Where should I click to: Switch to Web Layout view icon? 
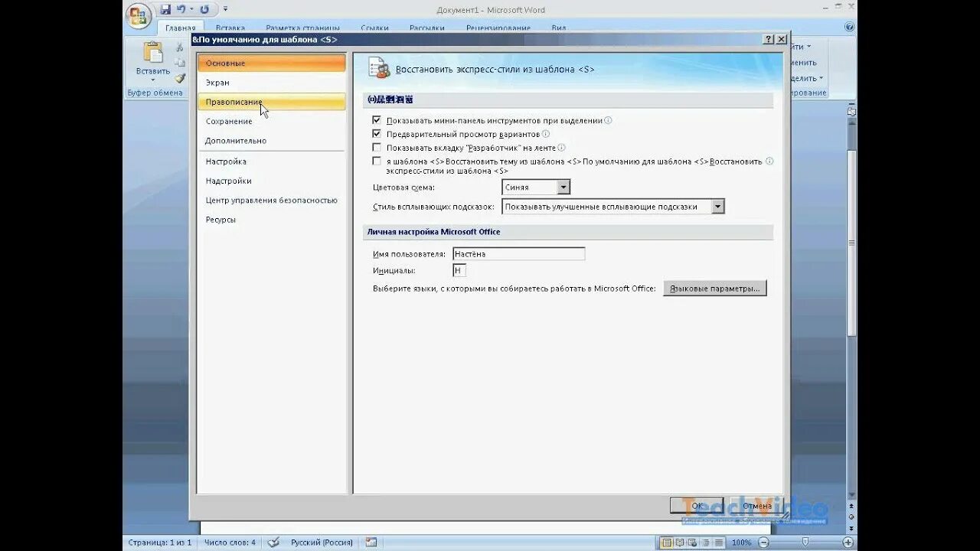point(691,543)
